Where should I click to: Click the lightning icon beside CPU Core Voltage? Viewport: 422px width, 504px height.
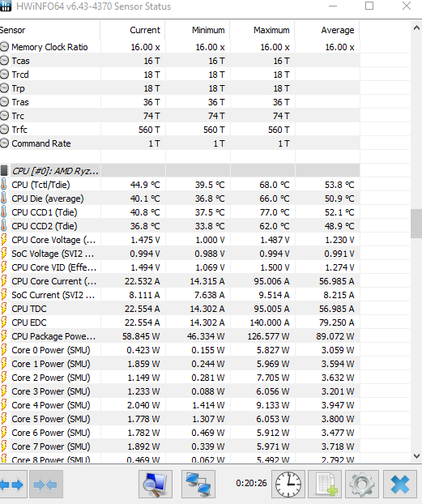[4, 240]
